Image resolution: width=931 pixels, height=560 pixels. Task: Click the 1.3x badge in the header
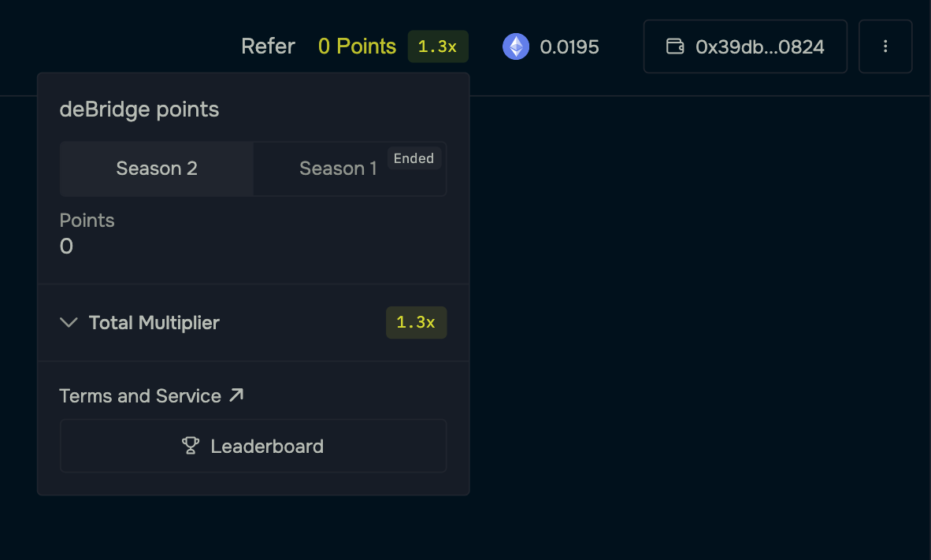(438, 46)
